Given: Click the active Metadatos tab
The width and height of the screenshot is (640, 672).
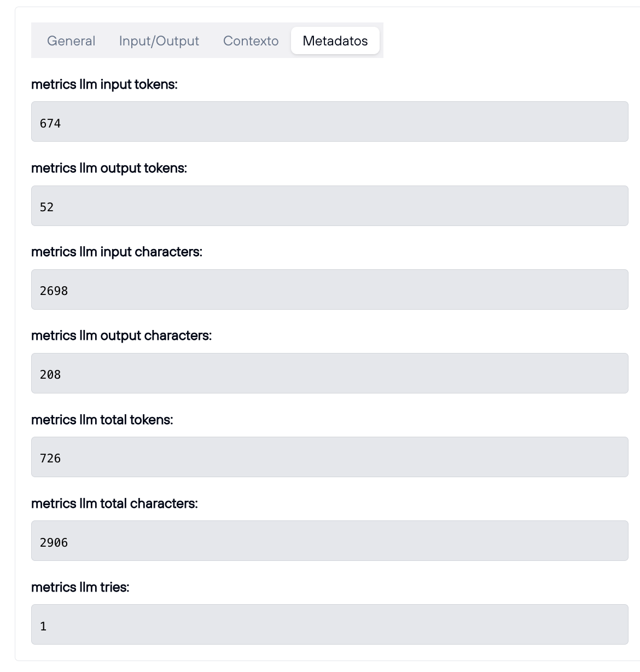Looking at the screenshot, I should click(x=335, y=41).
